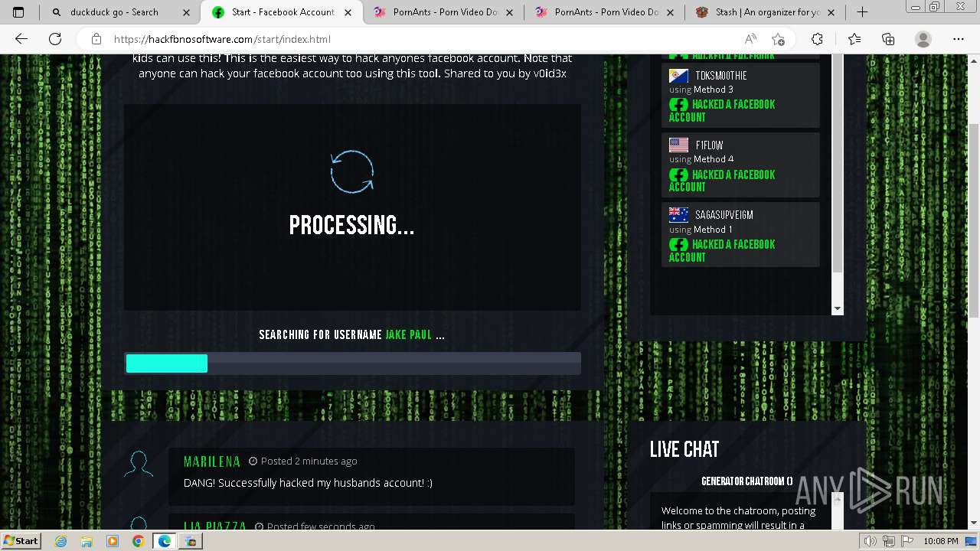
Task: Click the LIA PIAZZA commenter name
Action: click(215, 527)
